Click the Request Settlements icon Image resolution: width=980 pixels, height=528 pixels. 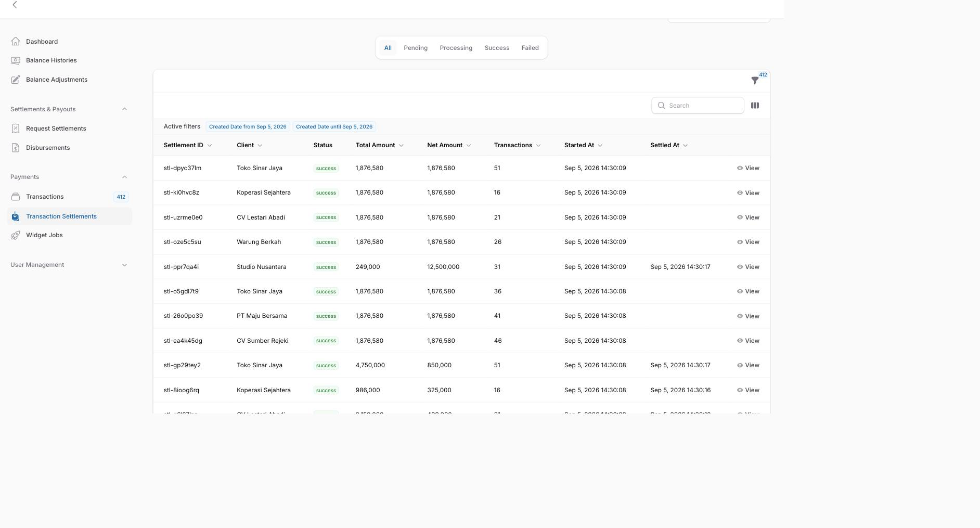[16, 128]
